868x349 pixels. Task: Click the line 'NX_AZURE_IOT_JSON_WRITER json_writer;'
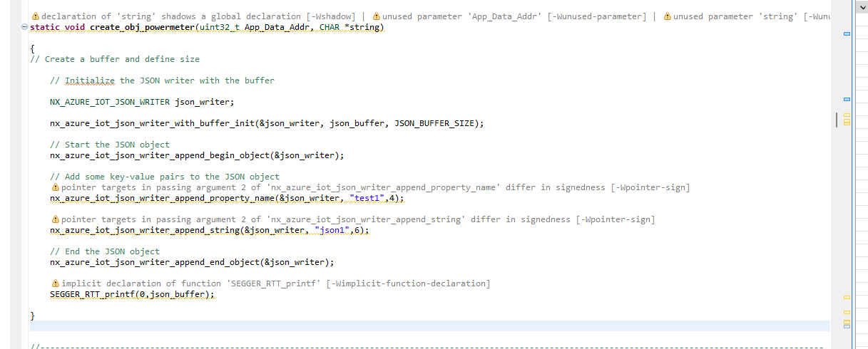pos(142,102)
